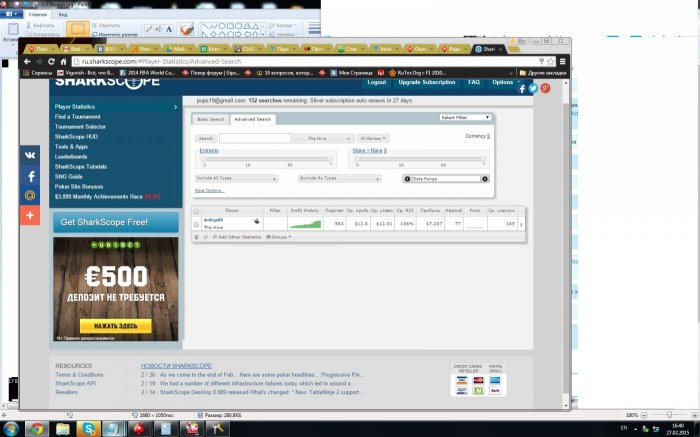Click the VK share icon in sidebar

[30, 155]
